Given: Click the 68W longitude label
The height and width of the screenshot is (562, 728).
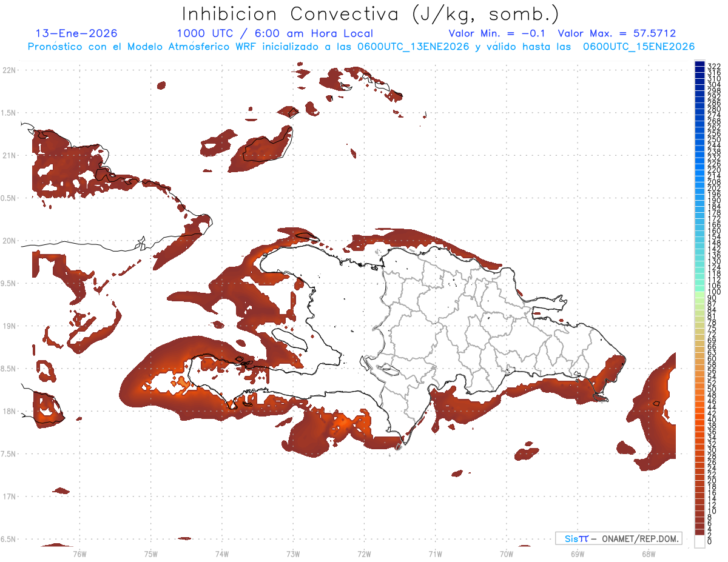Looking at the screenshot, I should click(649, 554).
